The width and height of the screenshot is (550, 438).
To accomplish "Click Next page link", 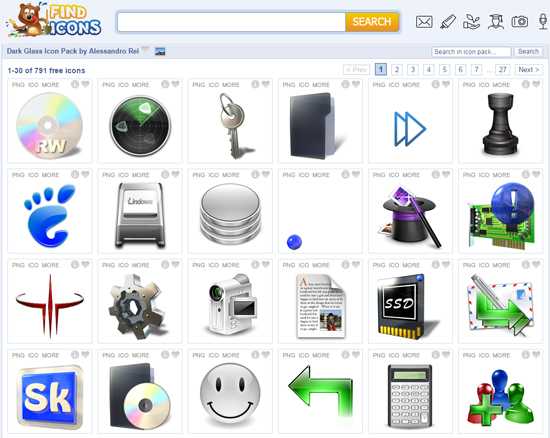I will 529,69.
